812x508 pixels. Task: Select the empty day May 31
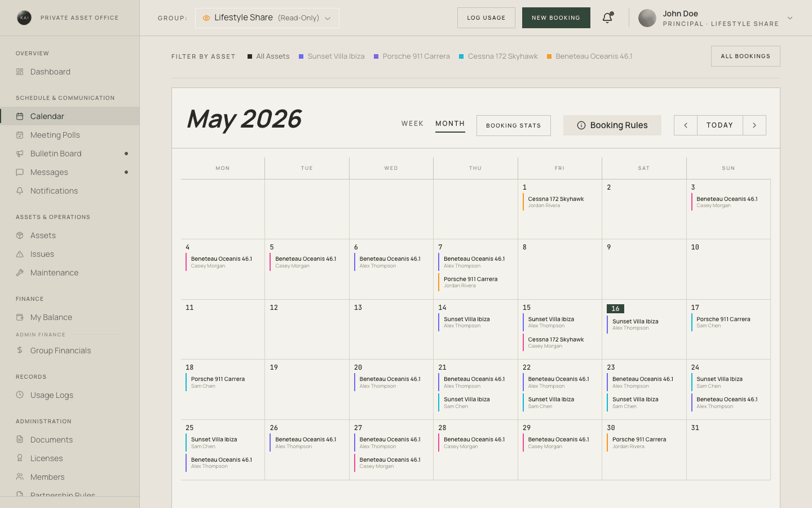click(x=728, y=450)
